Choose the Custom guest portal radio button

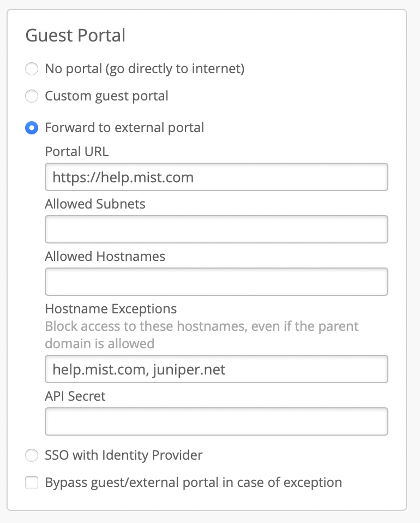tap(32, 97)
